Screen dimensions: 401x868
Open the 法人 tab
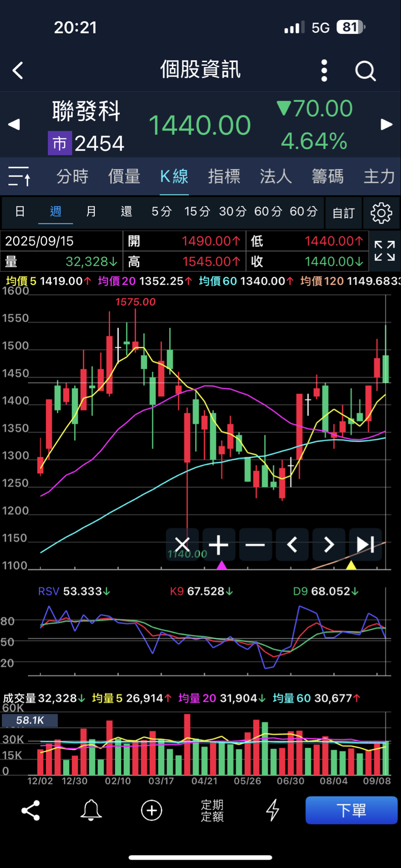tap(276, 176)
